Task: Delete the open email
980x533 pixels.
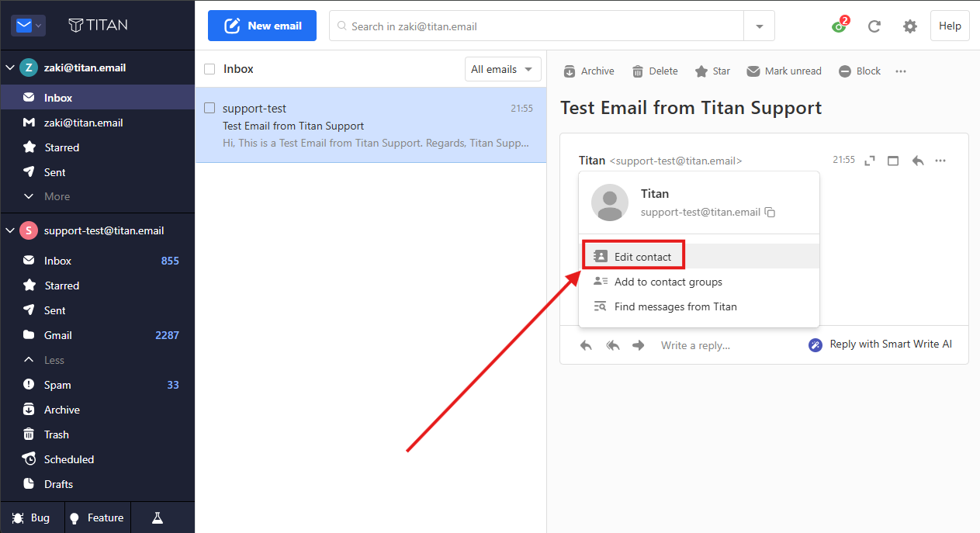Action: [x=655, y=71]
